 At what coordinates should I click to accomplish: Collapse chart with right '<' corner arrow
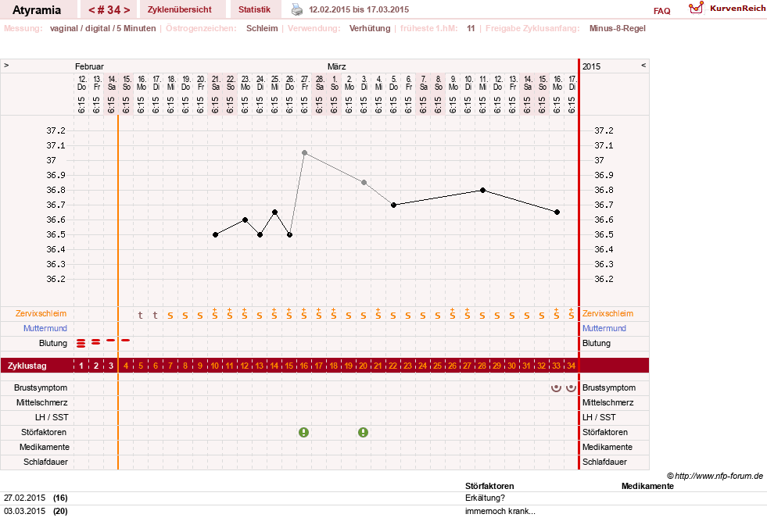tap(643, 65)
